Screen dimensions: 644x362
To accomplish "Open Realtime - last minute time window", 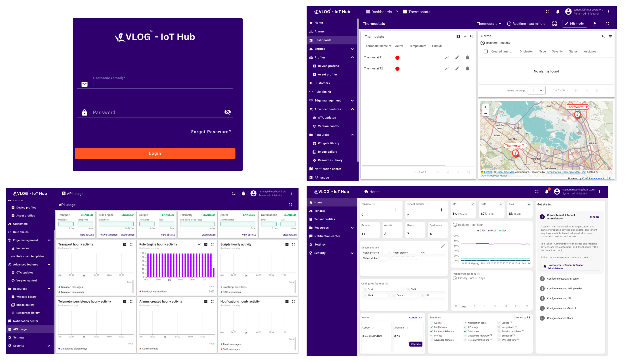I will (x=526, y=23).
